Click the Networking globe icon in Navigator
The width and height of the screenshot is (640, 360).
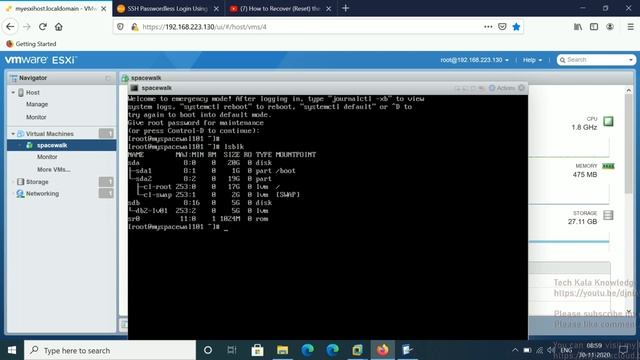(x=20, y=194)
